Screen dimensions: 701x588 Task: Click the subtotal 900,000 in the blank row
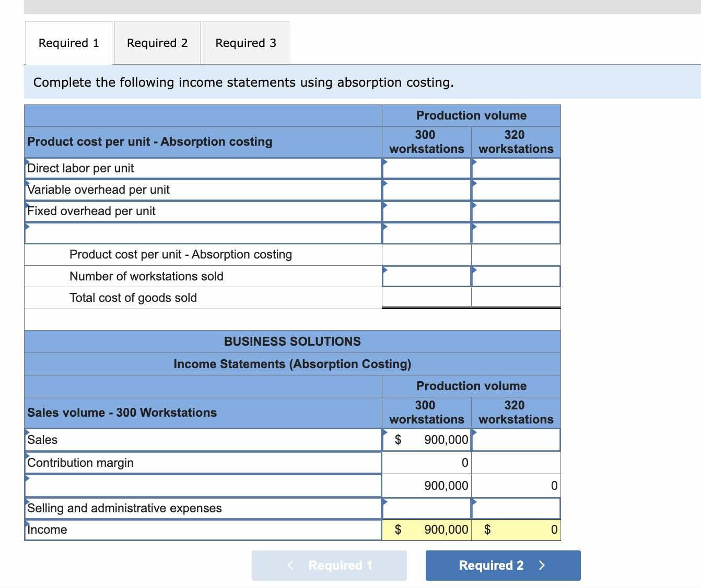427,486
